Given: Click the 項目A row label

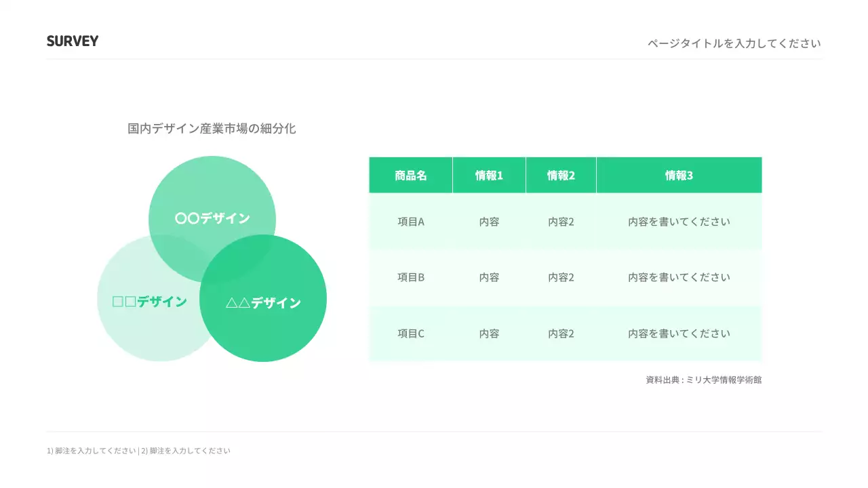Looking at the screenshot, I should pos(410,221).
